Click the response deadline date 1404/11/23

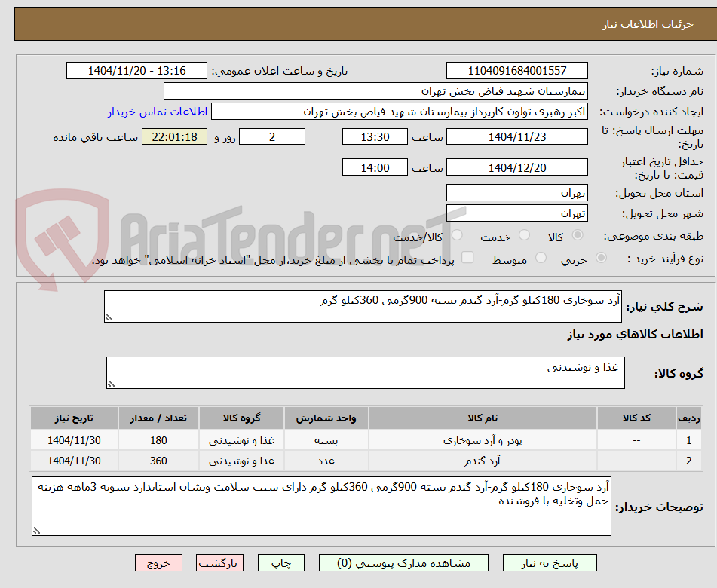(516, 136)
